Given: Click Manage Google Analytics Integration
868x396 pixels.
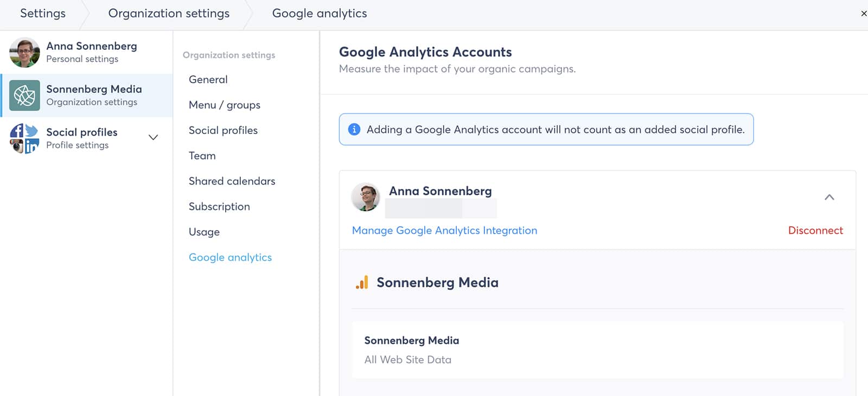Looking at the screenshot, I should 444,231.
